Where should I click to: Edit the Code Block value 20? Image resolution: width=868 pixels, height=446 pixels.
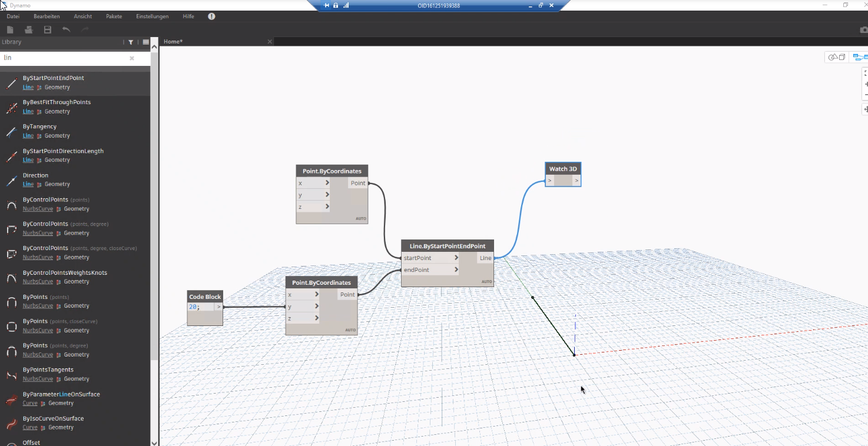pyautogui.click(x=193, y=307)
